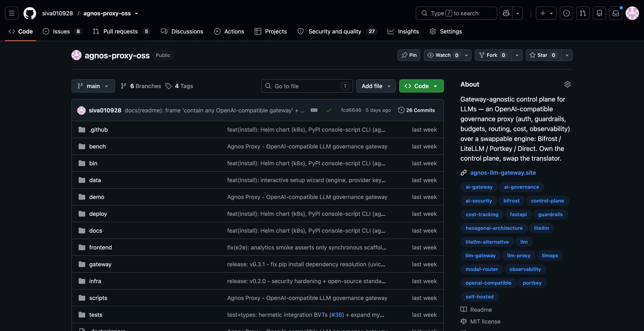
Task: Open the data folder
Action: pyautogui.click(x=95, y=180)
